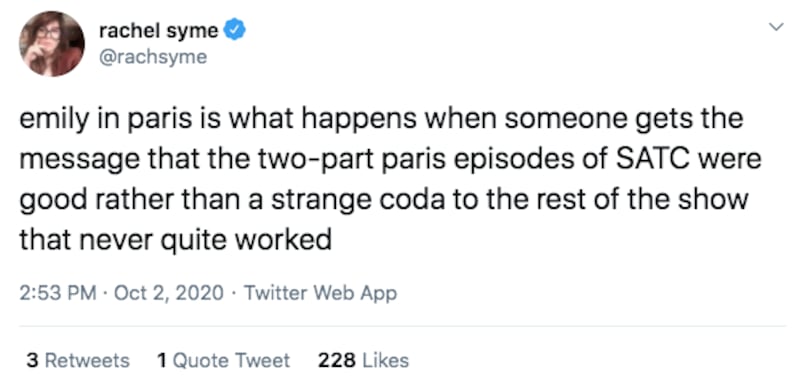Open the 1 Quote Tweet list
The image size is (800, 389).
click(x=223, y=360)
